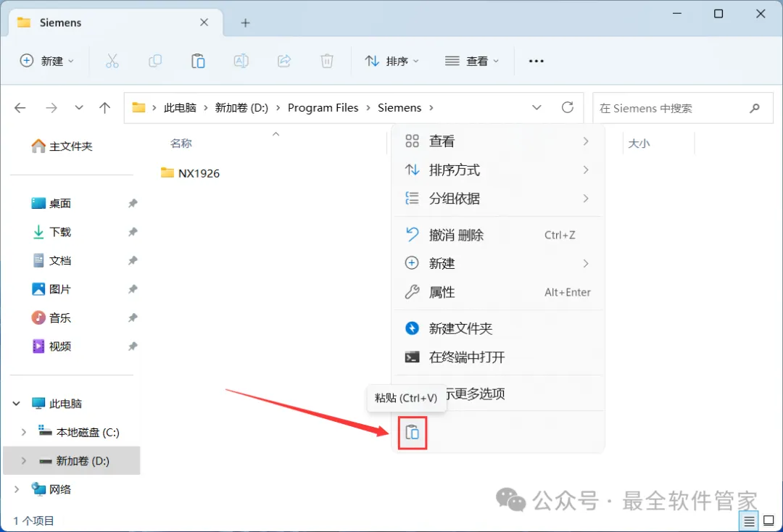
Task: Open 下载 in quick access
Action: point(51,232)
